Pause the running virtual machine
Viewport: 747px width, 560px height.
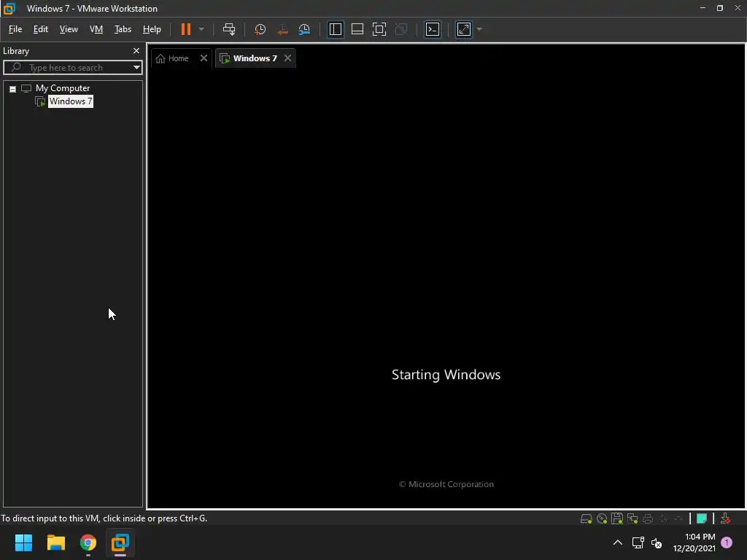coord(186,29)
